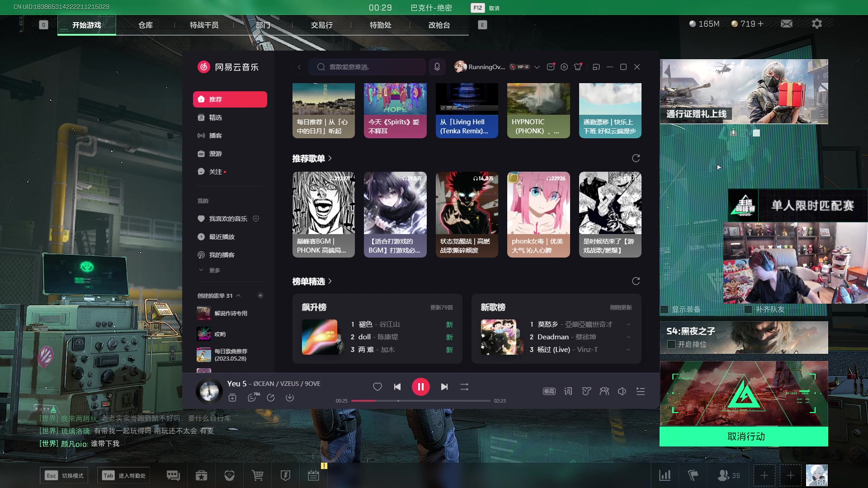This screenshot has height=488, width=868.
Task: Open the 漫游 sidebar section
Action: click(x=230, y=154)
